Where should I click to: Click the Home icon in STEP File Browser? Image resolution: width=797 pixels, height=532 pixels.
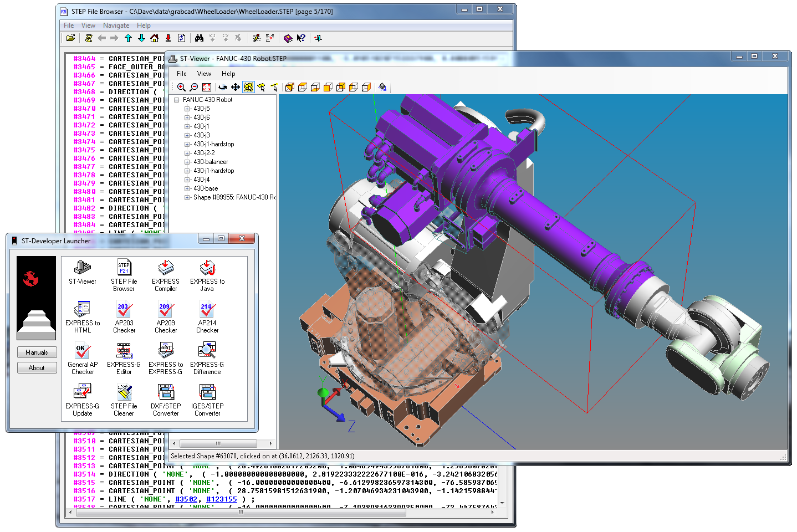(155, 38)
